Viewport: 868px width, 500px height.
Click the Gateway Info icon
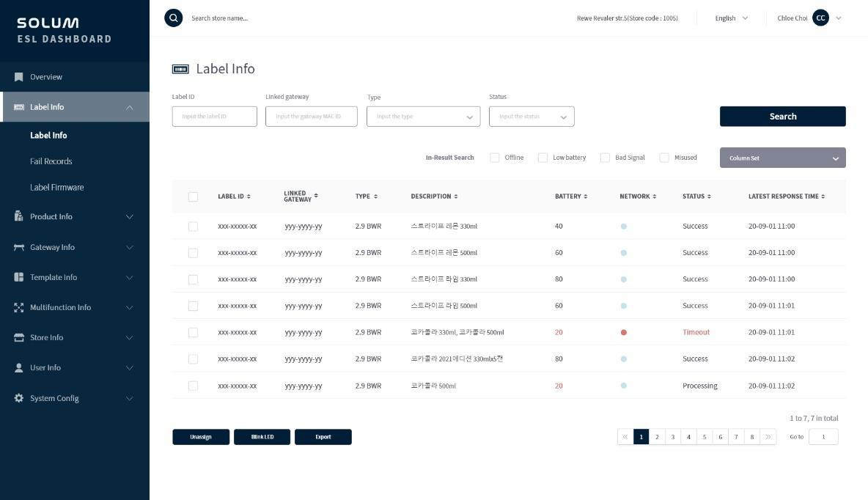click(19, 247)
